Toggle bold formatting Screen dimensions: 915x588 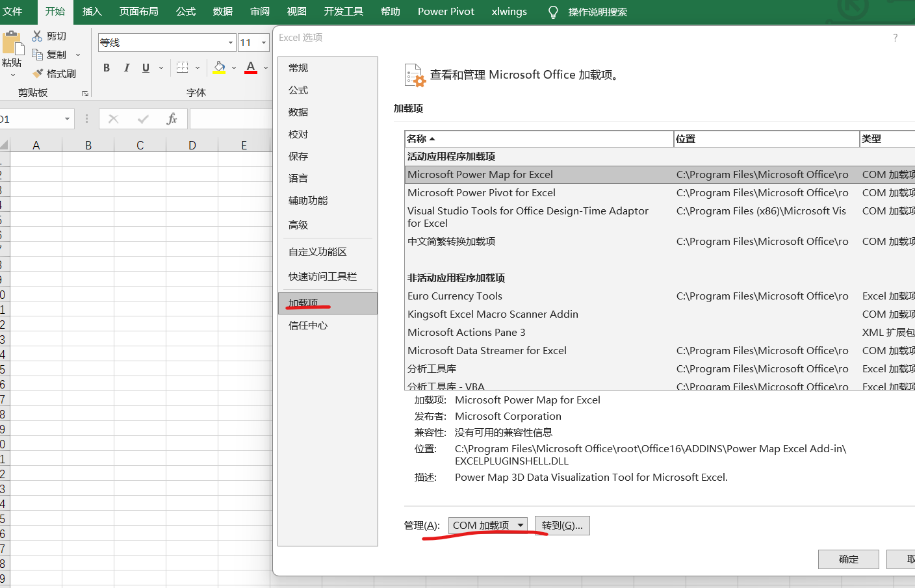click(x=107, y=68)
